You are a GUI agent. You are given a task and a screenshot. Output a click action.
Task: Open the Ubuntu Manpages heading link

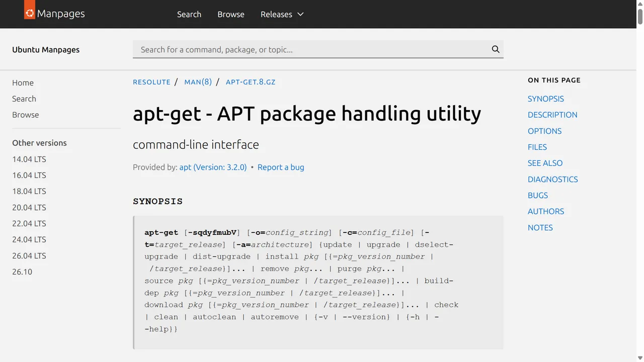(46, 49)
